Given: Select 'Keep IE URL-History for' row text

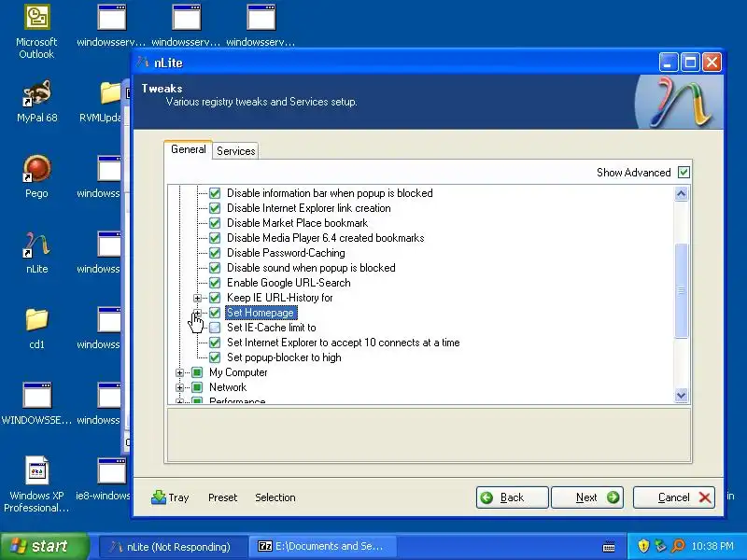Looking at the screenshot, I should tap(279, 298).
